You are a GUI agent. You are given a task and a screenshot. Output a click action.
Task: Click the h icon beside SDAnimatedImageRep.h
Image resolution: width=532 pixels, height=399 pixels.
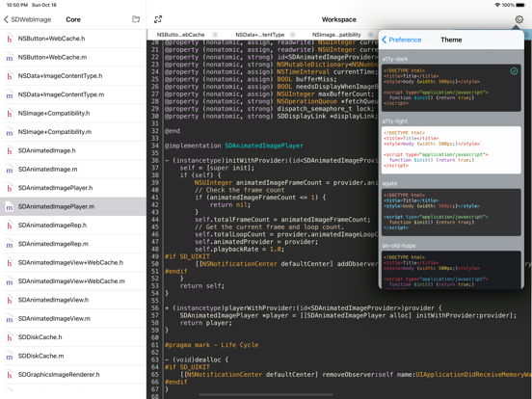pos(10,226)
